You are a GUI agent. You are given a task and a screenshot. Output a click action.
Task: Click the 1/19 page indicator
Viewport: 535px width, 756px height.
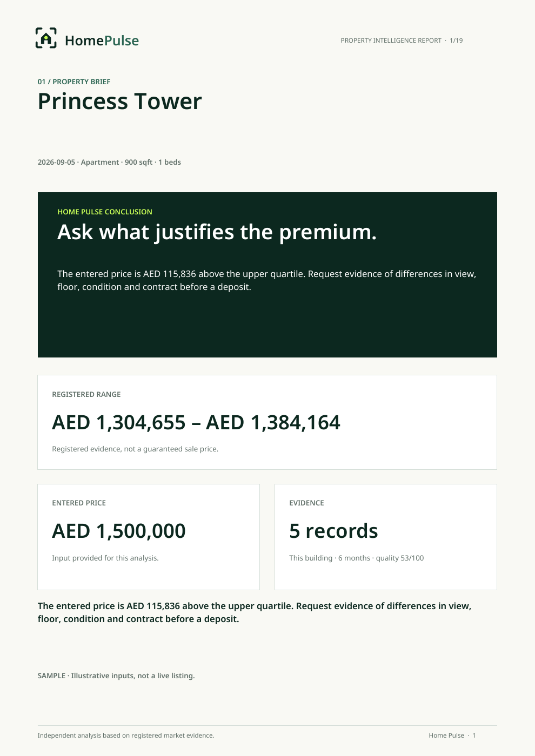click(x=456, y=40)
